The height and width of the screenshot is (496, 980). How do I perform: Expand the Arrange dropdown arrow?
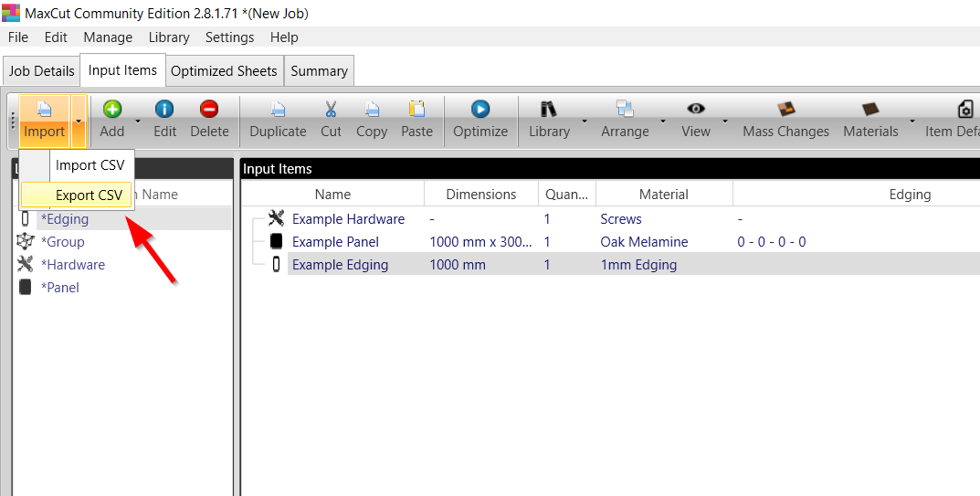point(662,121)
